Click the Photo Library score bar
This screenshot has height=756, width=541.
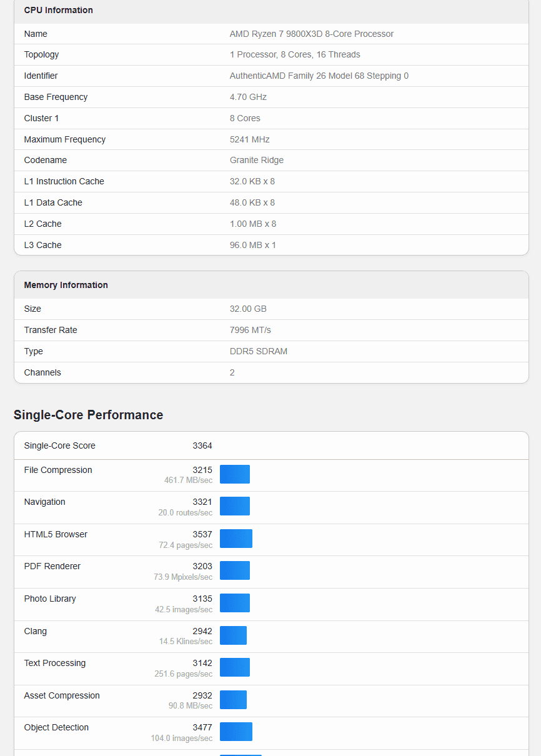235,603
